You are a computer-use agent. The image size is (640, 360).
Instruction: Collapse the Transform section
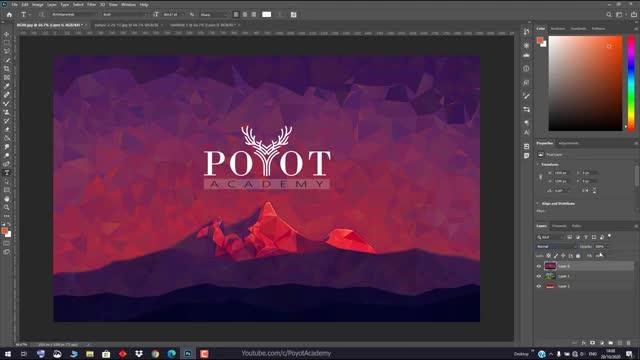pos(538,164)
